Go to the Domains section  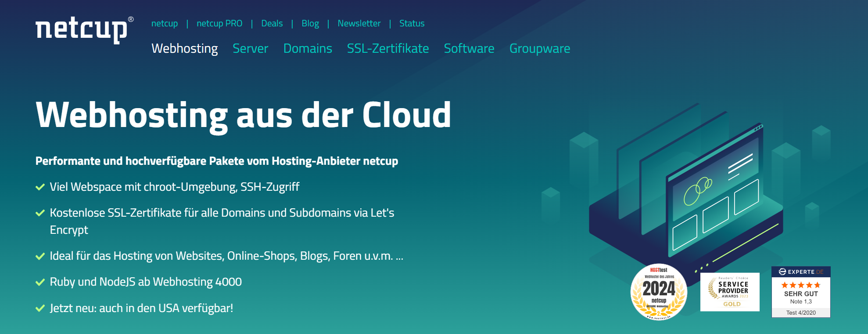(x=308, y=48)
